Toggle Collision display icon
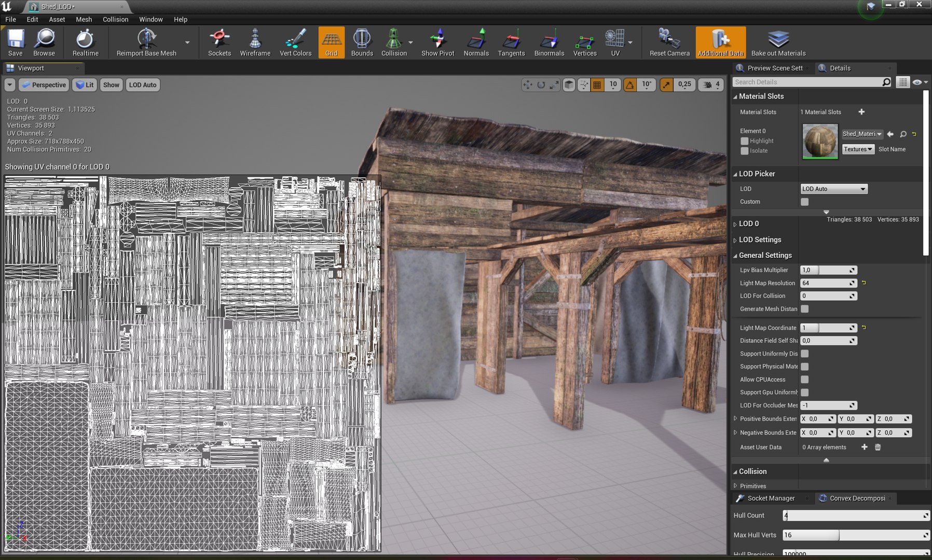Screen dimensions: 932x560 coord(394,43)
